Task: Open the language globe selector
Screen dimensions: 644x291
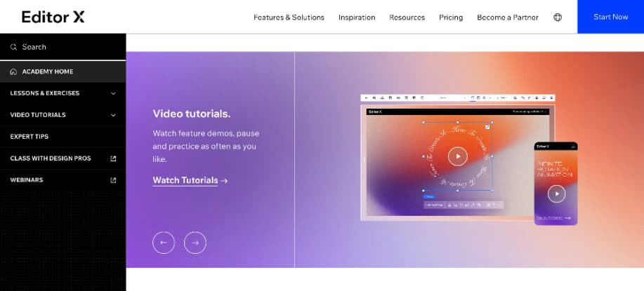Action: 558,18
